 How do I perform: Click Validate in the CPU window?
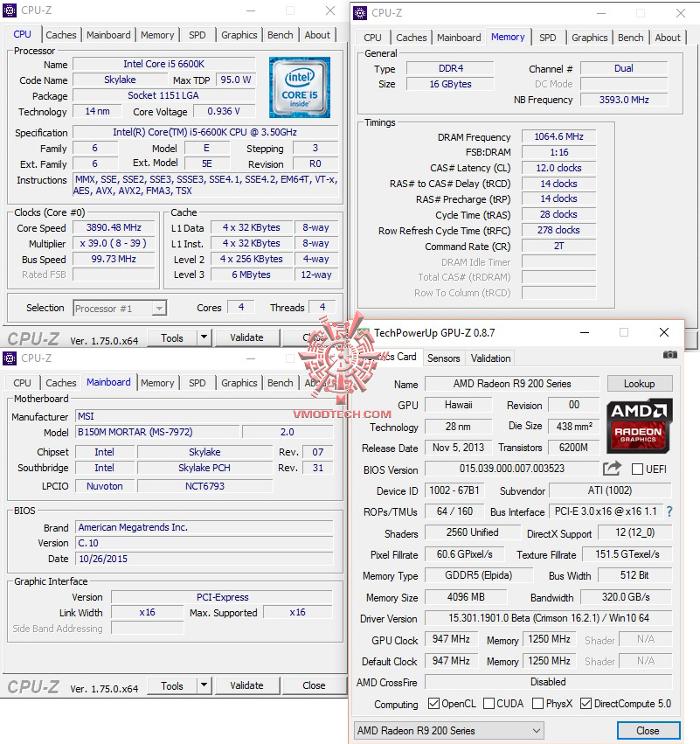pyautogui.click(x=246, y=337)
